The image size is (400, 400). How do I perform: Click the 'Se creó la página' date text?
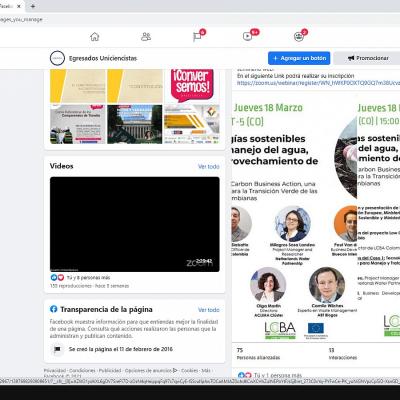coord(121,349)
